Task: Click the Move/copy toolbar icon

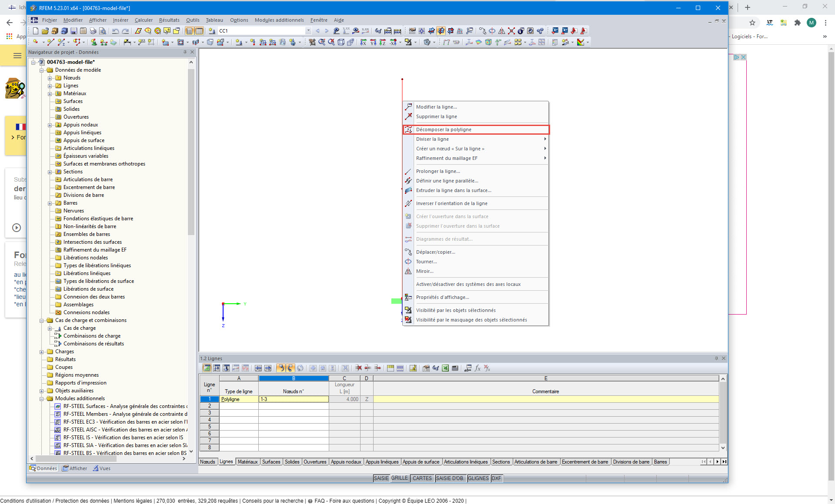Action: pos(482,31)
